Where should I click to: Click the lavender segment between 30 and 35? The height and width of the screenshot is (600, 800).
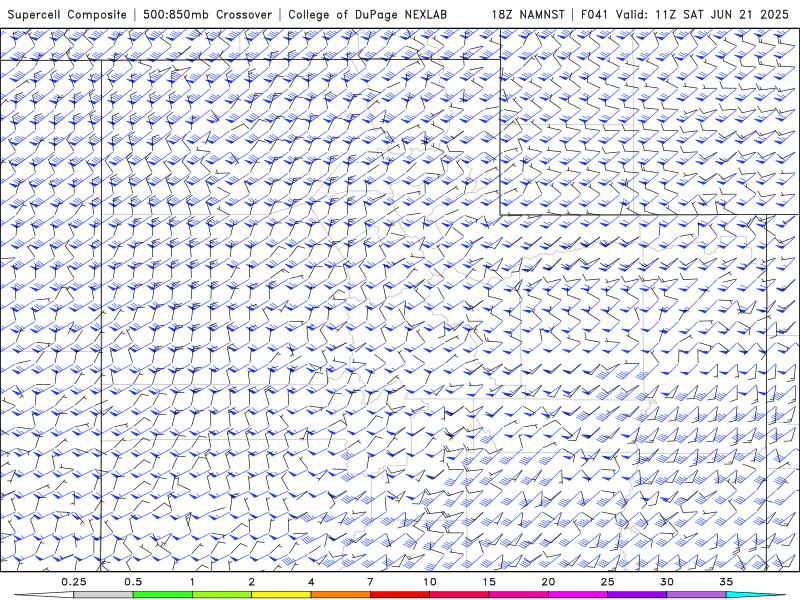click(696, 595)
